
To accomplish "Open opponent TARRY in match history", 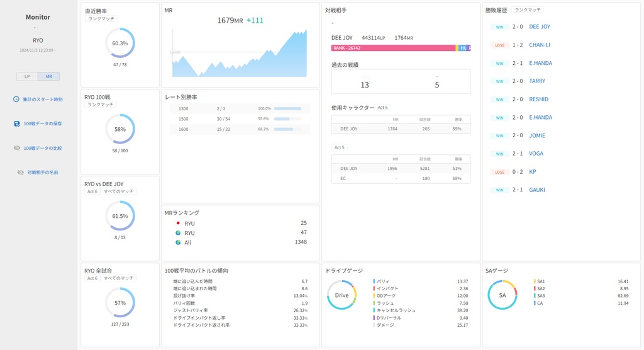I will 537,81.
